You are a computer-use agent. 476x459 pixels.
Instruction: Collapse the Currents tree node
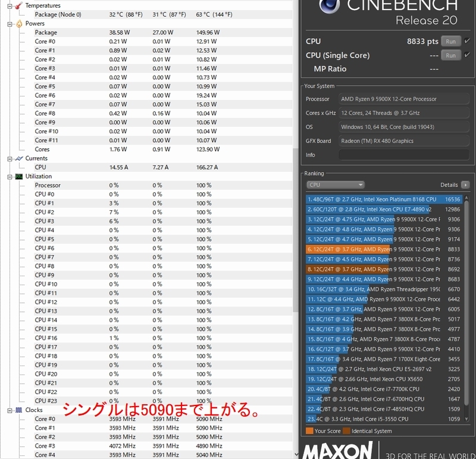pos(10,158)
